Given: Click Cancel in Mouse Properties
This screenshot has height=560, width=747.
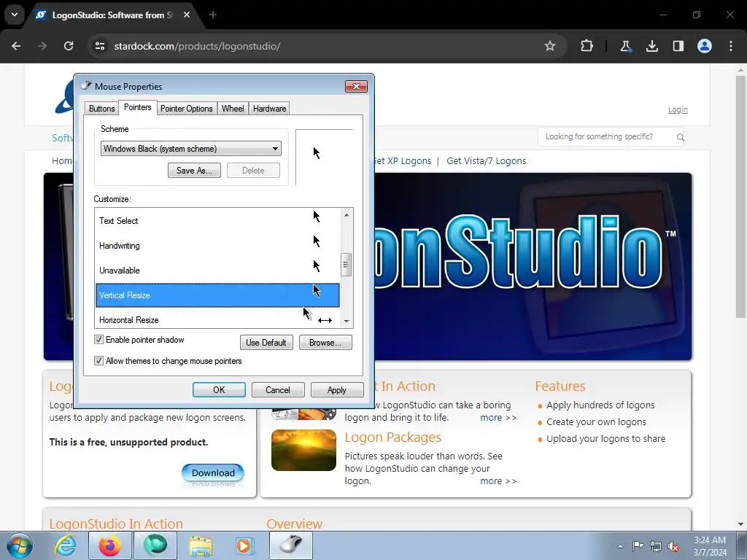Looking at the screenshot, I should 278,389.
